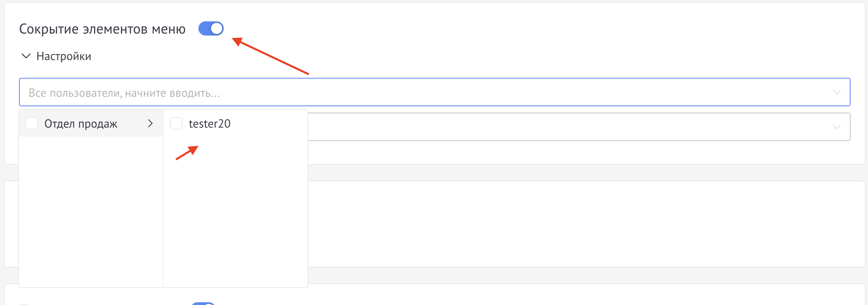Click the Настройки section label
Viewport: 868px width, 305px height.
tap(64, 56)
